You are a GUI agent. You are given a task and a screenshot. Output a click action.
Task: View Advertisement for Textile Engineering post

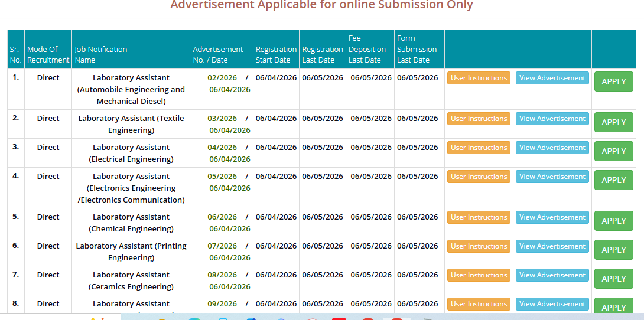click(552, 119)
